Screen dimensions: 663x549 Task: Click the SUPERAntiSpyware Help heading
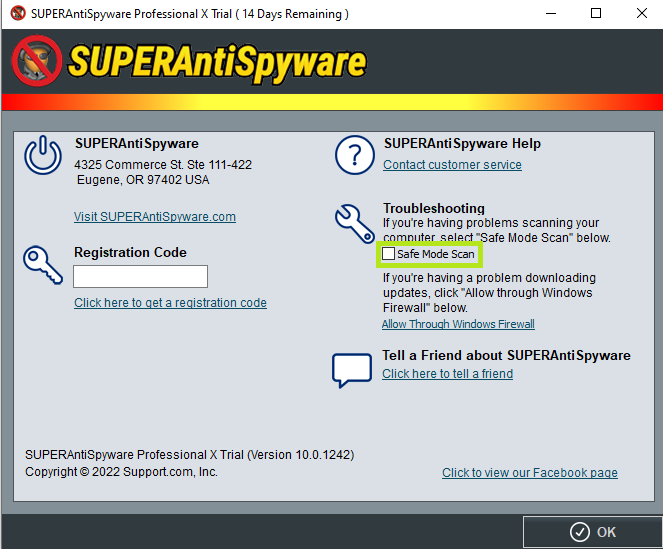tap(462, 143)
